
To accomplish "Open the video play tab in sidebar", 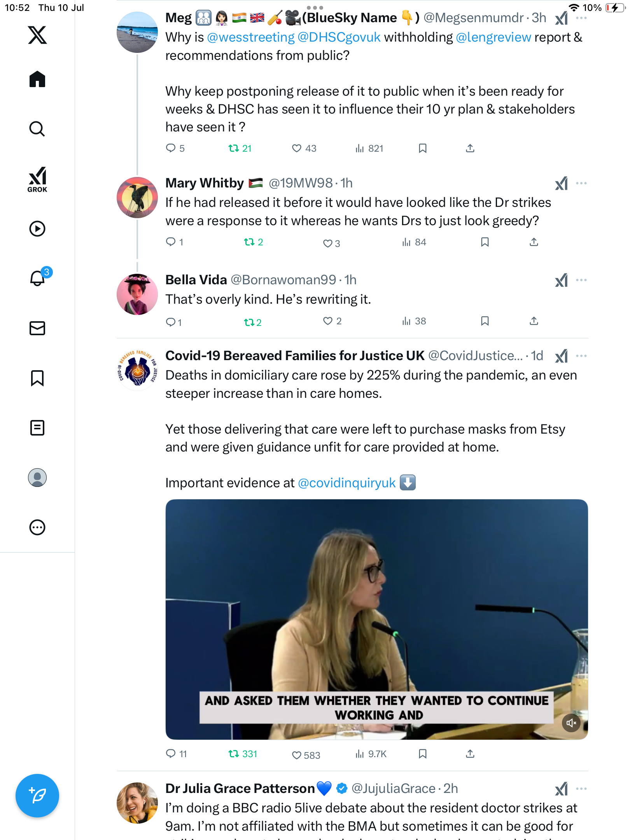I will click(x=37, y=229).
